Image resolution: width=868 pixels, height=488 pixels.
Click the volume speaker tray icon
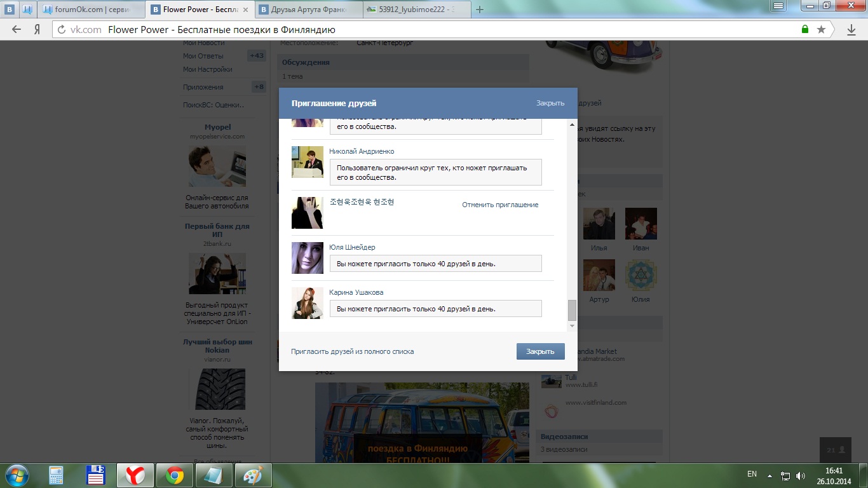pos(799,475)
